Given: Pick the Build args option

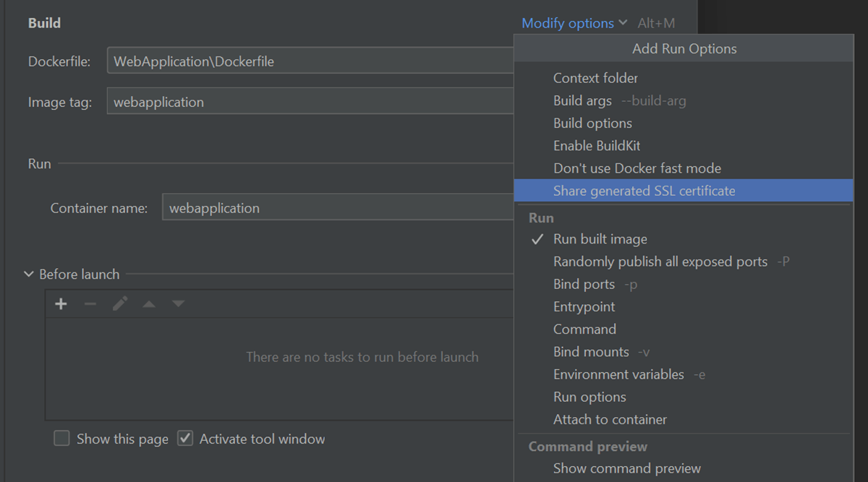Looking at the screenshot, I should point(582,101).
